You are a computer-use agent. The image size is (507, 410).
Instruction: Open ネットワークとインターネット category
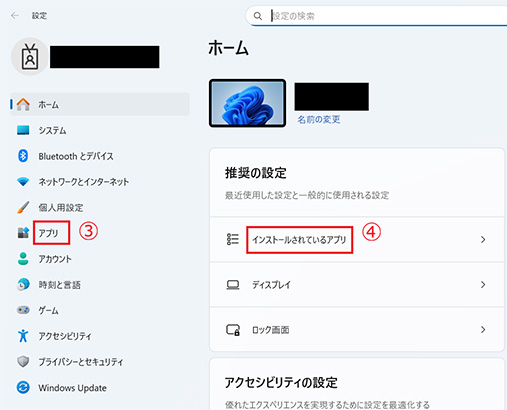(x=100, y=182)
